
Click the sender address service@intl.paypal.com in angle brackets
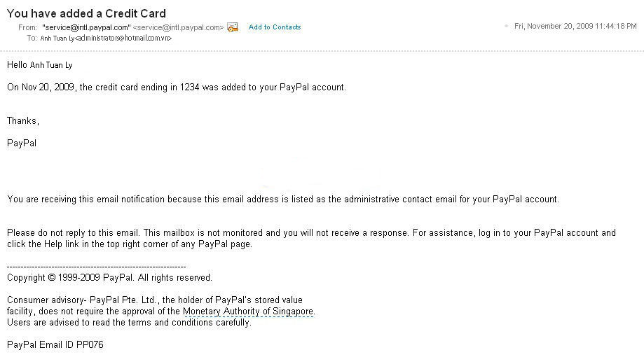coord(178,27)
